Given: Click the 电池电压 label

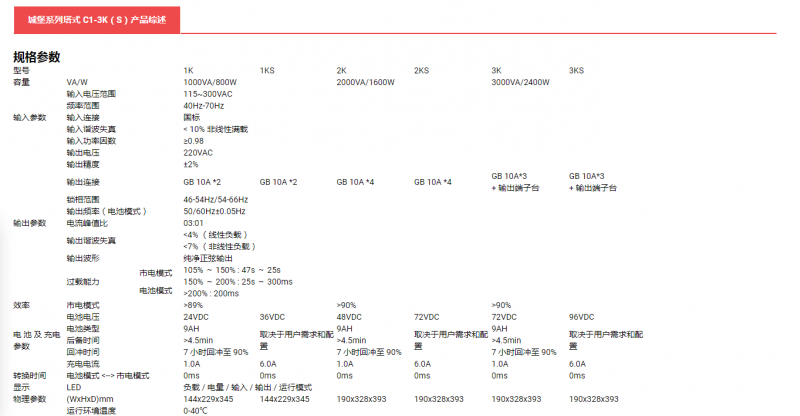Looking at the screenshot, I should (x=83, y=317).
